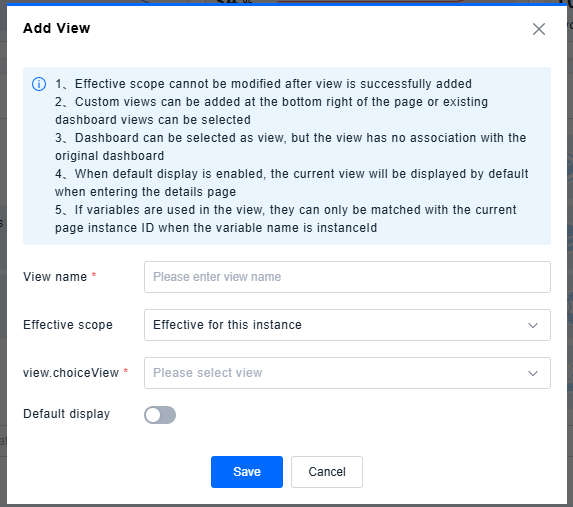Click the 'Add View' dialog title
The height and width of the screenshot is (507, 573).
click(x=57, y=28)
